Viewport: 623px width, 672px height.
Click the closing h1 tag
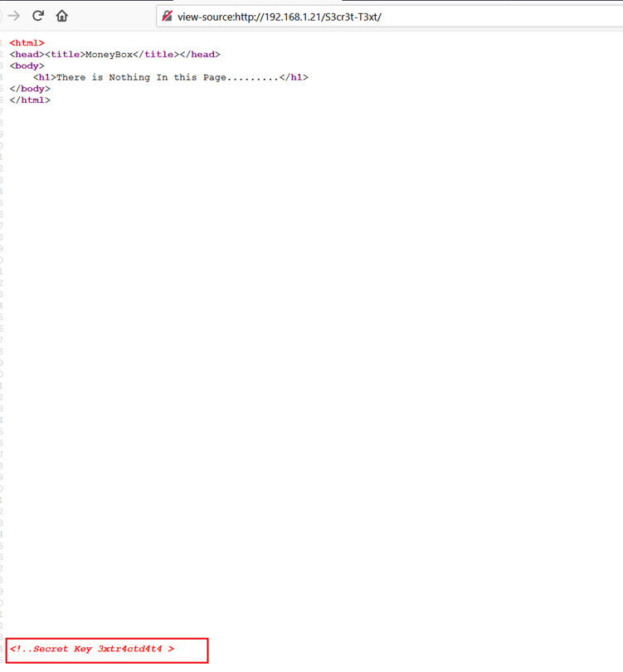[x=294, y=77]
